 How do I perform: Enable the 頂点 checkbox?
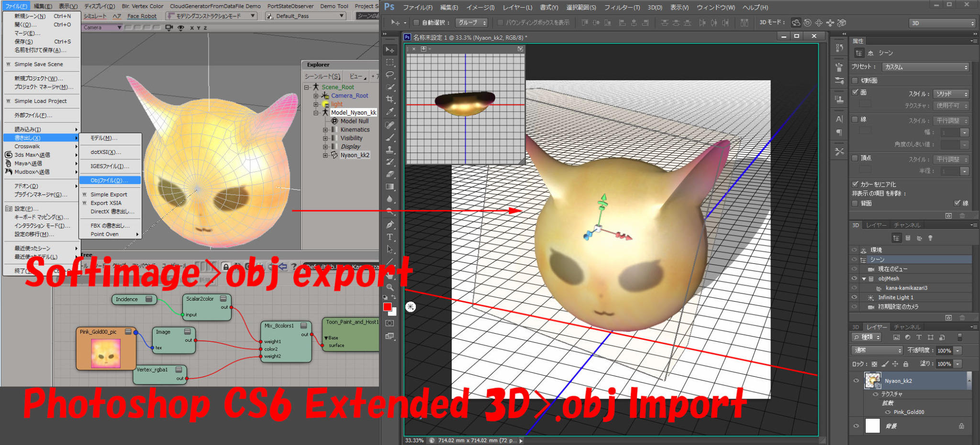pos(855,158)
